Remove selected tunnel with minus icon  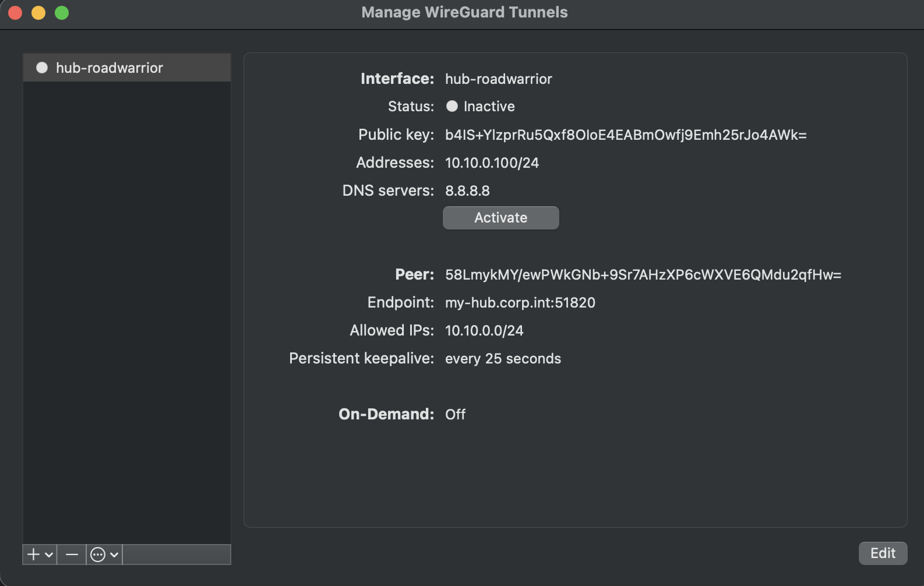tap(72, 555)
